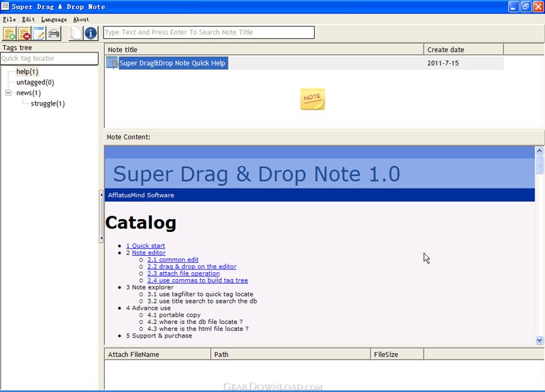
Task: Focus the note title search field
Action: pos(209,32)
